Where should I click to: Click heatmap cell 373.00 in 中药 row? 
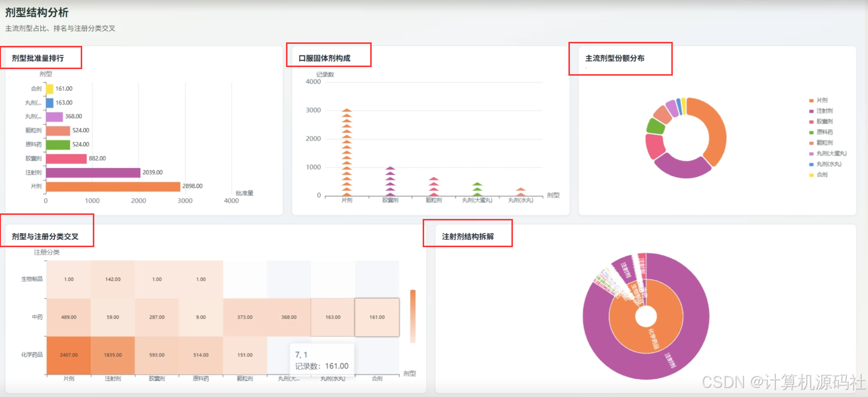coord(245,317)
